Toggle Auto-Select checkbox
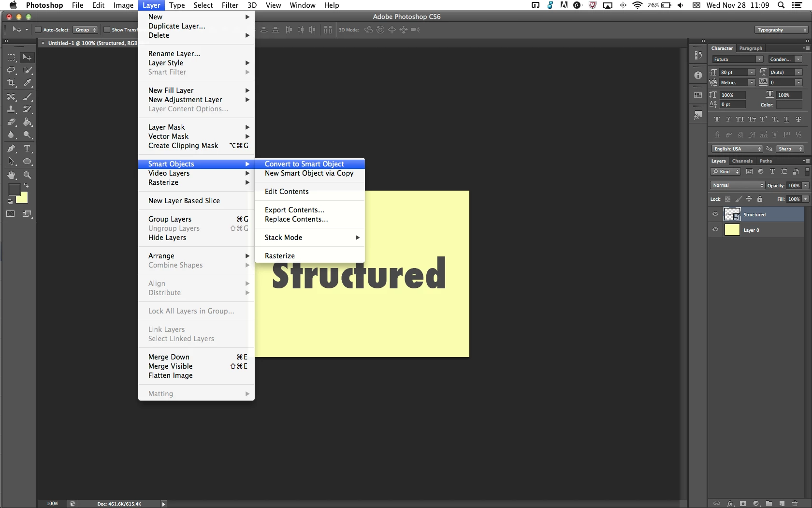 pos(38,30)
